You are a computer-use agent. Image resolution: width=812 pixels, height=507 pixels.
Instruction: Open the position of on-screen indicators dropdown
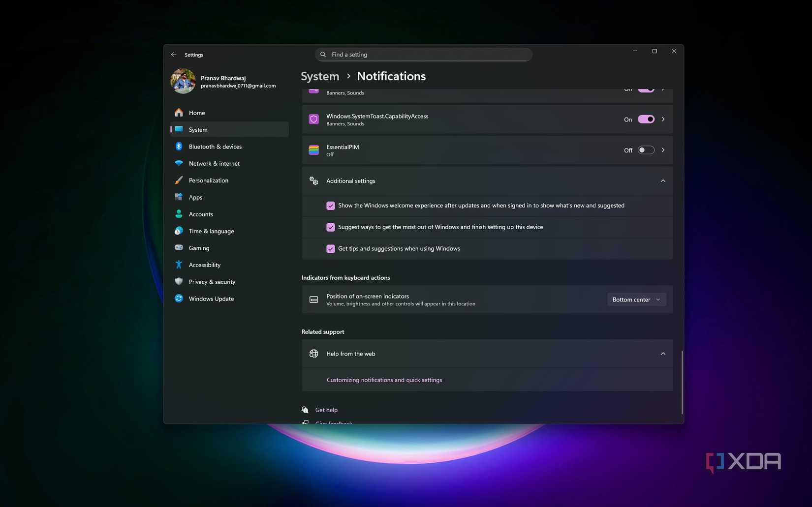point(636,299)
